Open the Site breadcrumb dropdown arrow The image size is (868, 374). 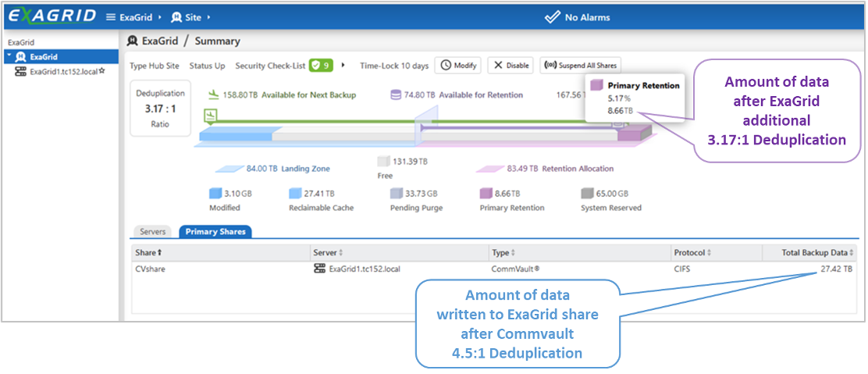(x=209, y=16)
